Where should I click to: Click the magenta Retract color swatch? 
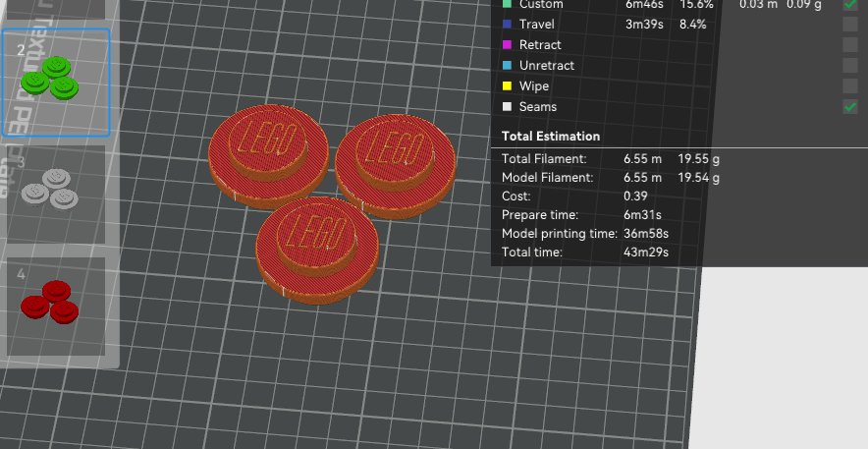pyautogui.click(x=507, y=44)
